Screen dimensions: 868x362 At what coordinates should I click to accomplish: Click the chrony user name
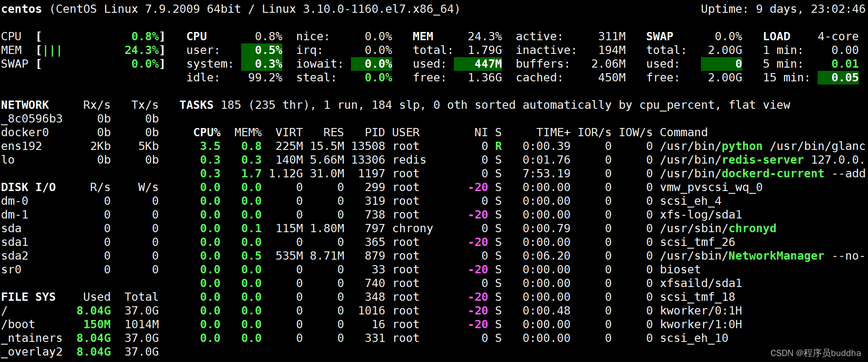[x=413, y=229]
